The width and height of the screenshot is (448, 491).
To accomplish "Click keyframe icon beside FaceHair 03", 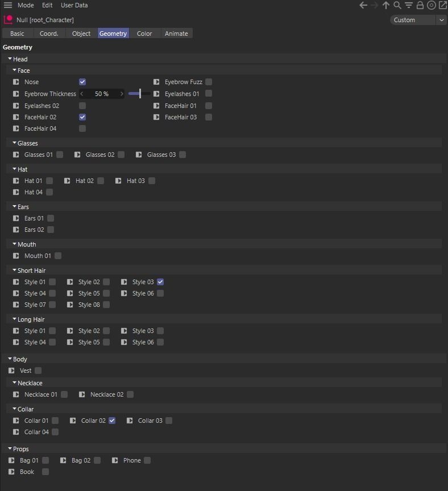I will 156,117.
